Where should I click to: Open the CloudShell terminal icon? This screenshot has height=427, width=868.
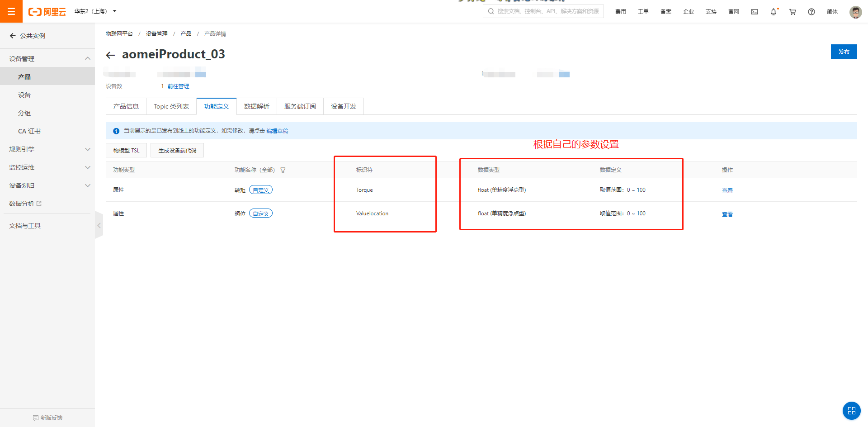click(754, 12)
